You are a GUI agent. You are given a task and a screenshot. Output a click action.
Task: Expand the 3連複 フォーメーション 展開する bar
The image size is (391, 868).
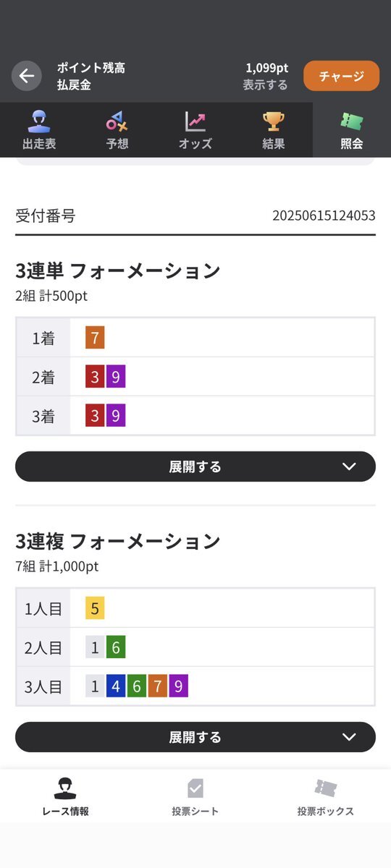pos(195,737)
